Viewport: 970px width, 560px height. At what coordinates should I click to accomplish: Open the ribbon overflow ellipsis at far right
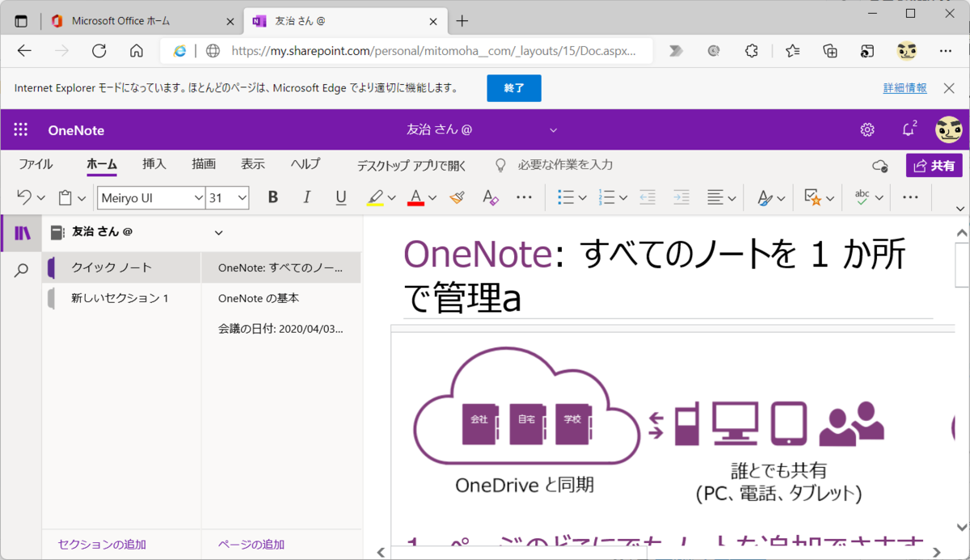pyautogui.click(x=910, y=197)
